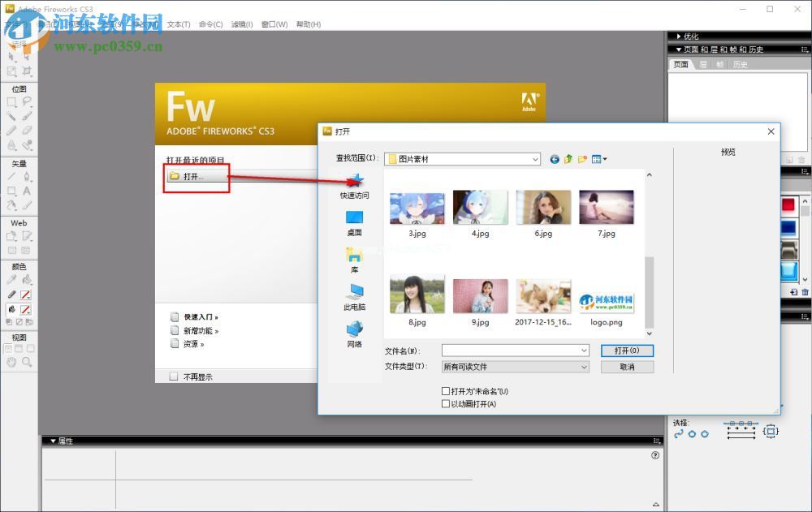Select the red color swatch in the right panel
This screenshot has width=812, height=512.
(788, 205)
